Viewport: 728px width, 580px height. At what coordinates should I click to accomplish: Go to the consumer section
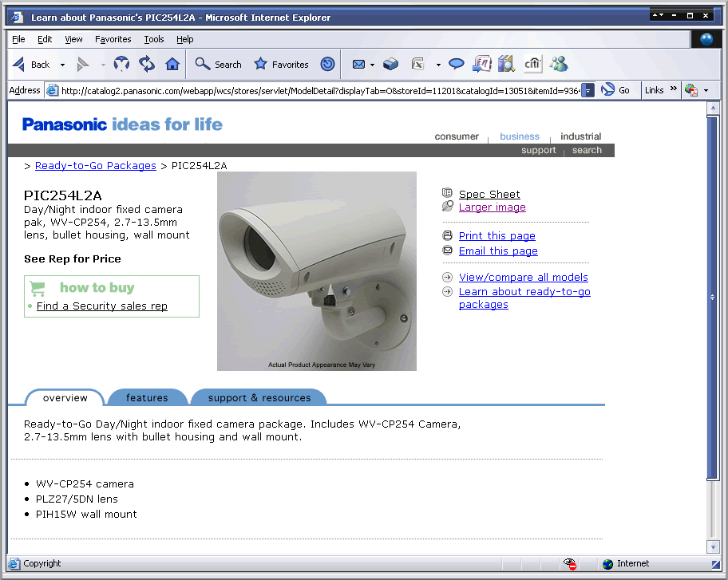[x=457, y=136]
